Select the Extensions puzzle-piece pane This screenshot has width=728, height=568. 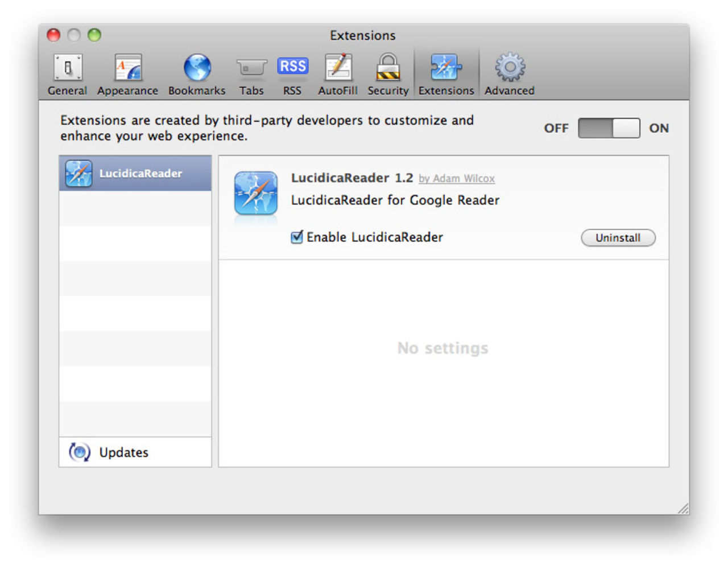[x=446, y=75]
